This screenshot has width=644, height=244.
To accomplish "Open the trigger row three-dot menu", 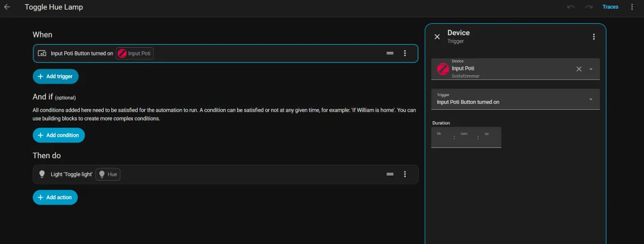I will 405,53.
